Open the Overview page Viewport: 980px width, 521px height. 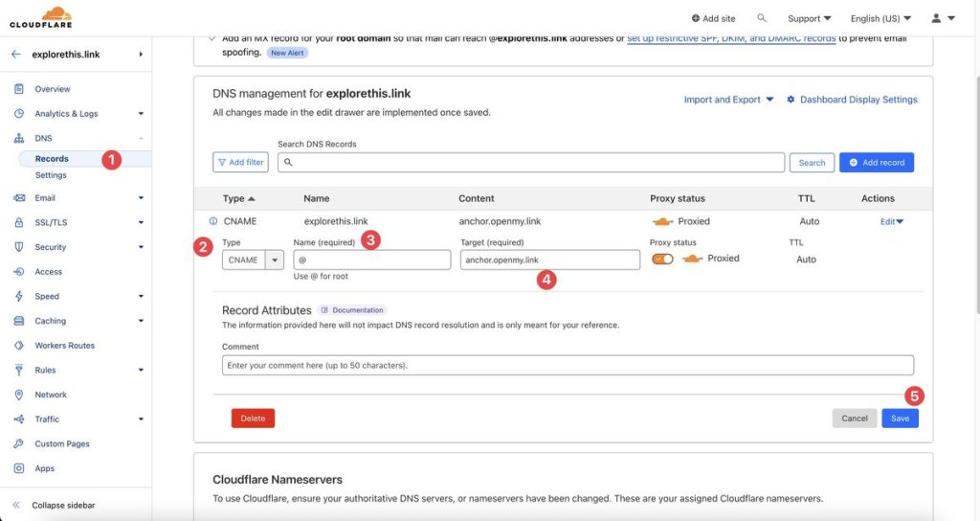(53, 89)
